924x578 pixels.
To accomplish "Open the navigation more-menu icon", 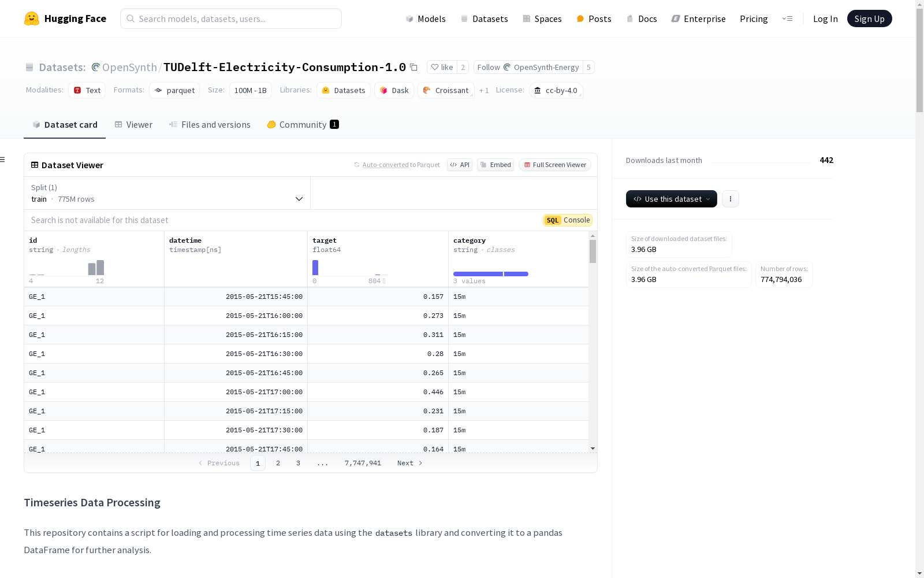I will tap(787, 18).
